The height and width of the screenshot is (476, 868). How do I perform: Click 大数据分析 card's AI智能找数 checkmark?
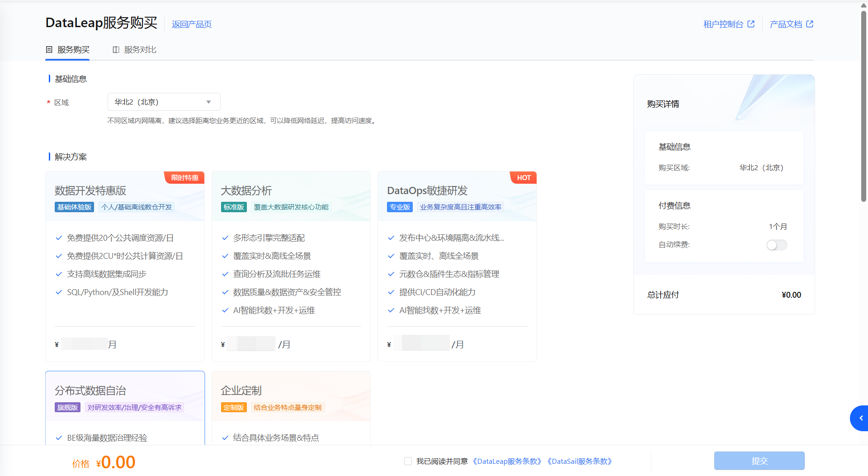pyautogui.click(x=225, y=310)
